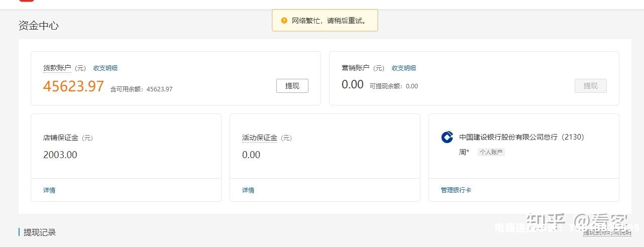644x247 pixels.
Task: View 详情 for 店铺保证金
Action: 49,190
